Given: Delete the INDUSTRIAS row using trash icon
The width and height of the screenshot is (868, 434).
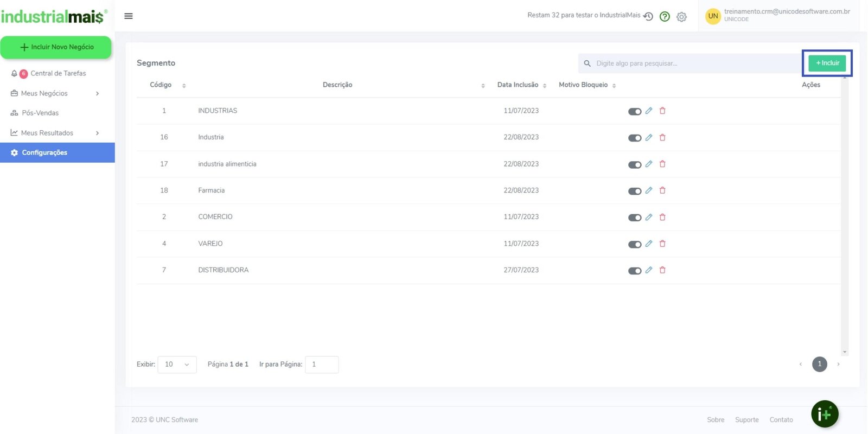Looking at the screenshot, I should [x=662, y=111].
